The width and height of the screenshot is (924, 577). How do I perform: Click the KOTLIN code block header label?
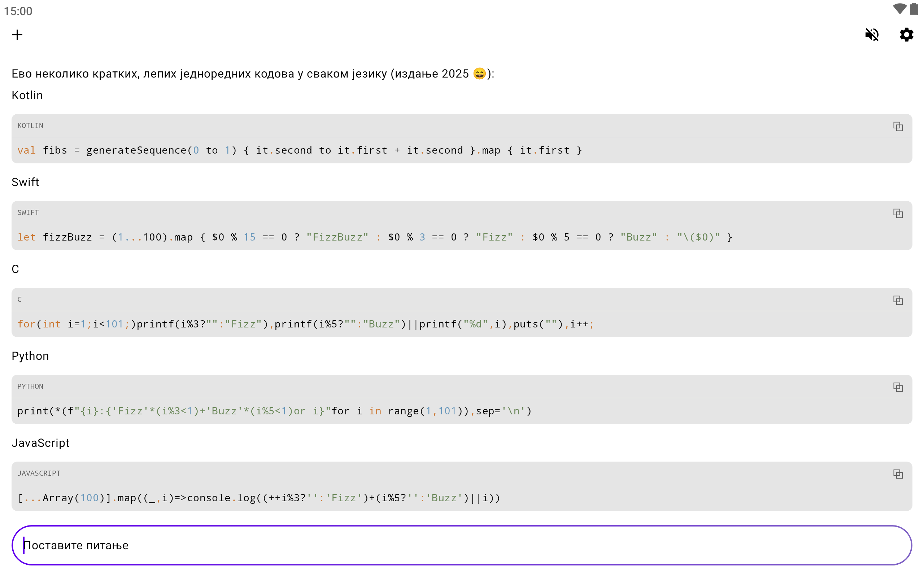pyautogui.click(x=30, y=126)
